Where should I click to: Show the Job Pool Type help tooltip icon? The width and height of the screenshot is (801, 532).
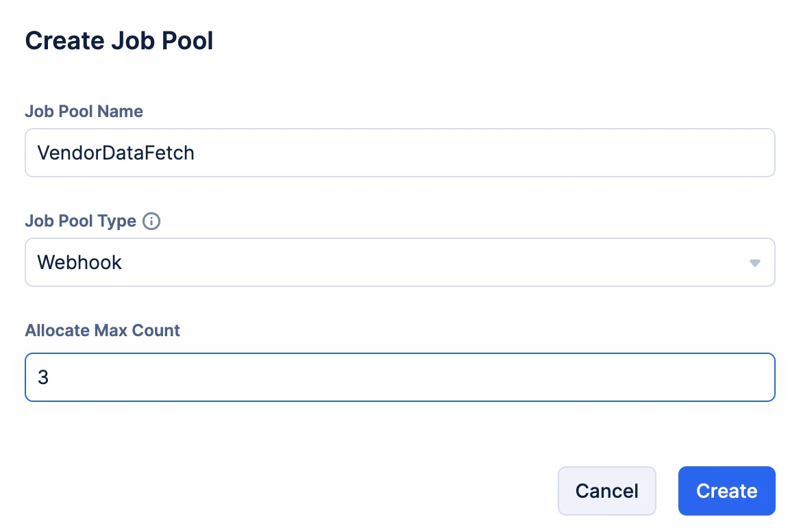click(151, 222)
